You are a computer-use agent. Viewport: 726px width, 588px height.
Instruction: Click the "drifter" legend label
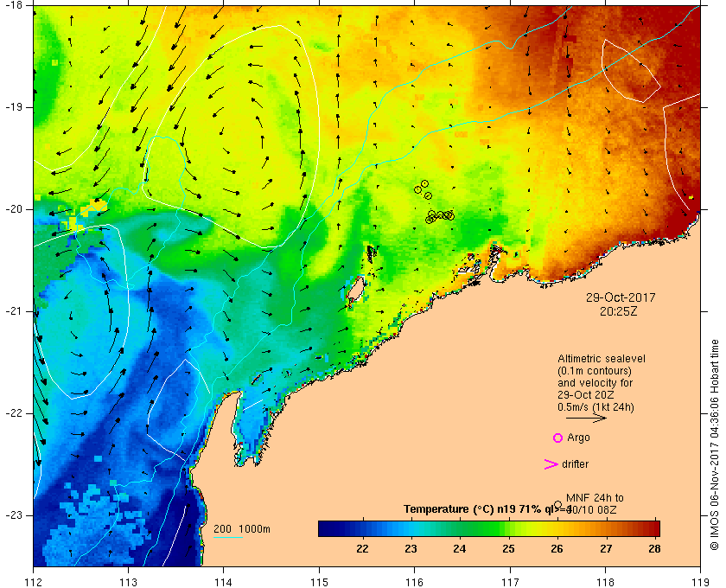pyautogui.click(x=575, y=464)
